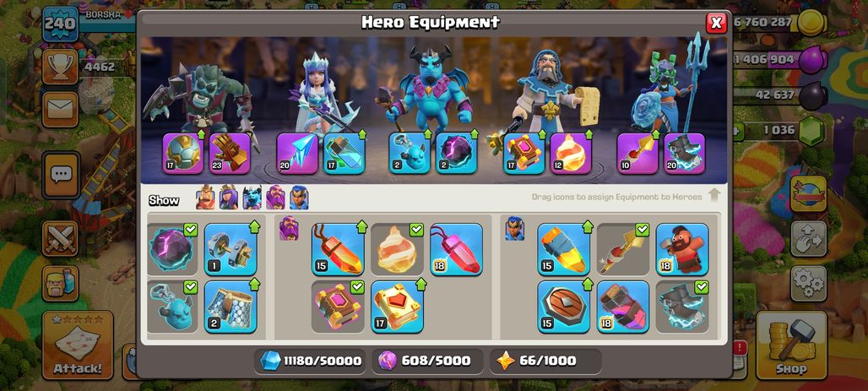Filter equipment by Archer Queen portrait

click(x=229, y=198)
